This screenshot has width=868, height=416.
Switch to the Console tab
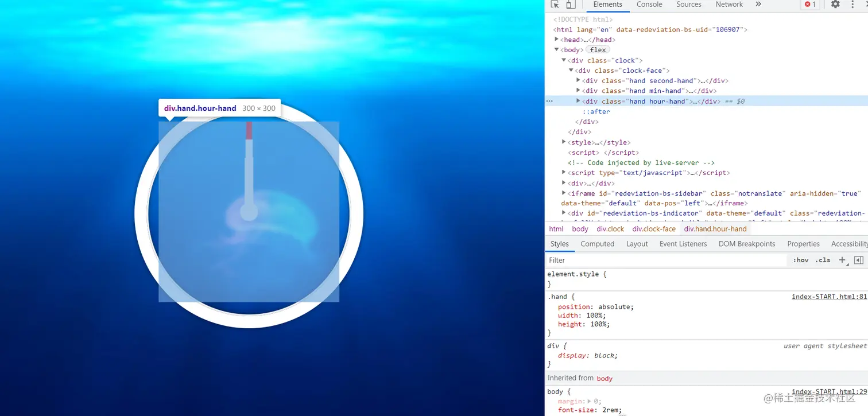click(x=649, y=5)
